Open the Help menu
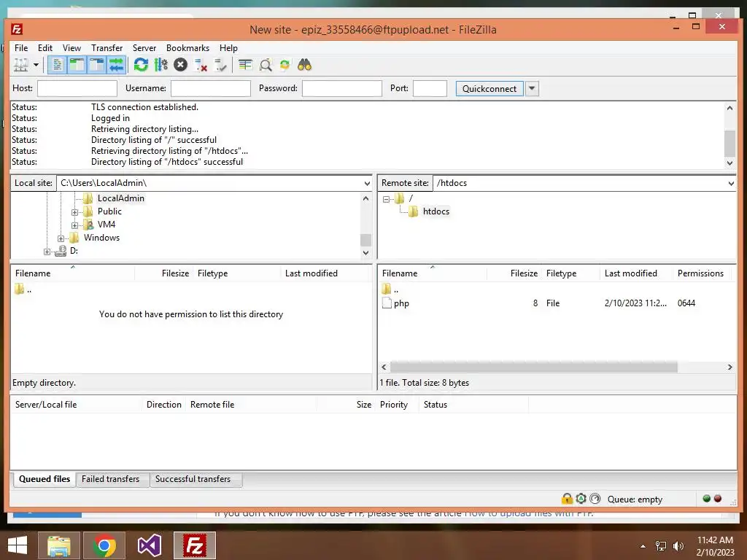 tap(228, 48)
